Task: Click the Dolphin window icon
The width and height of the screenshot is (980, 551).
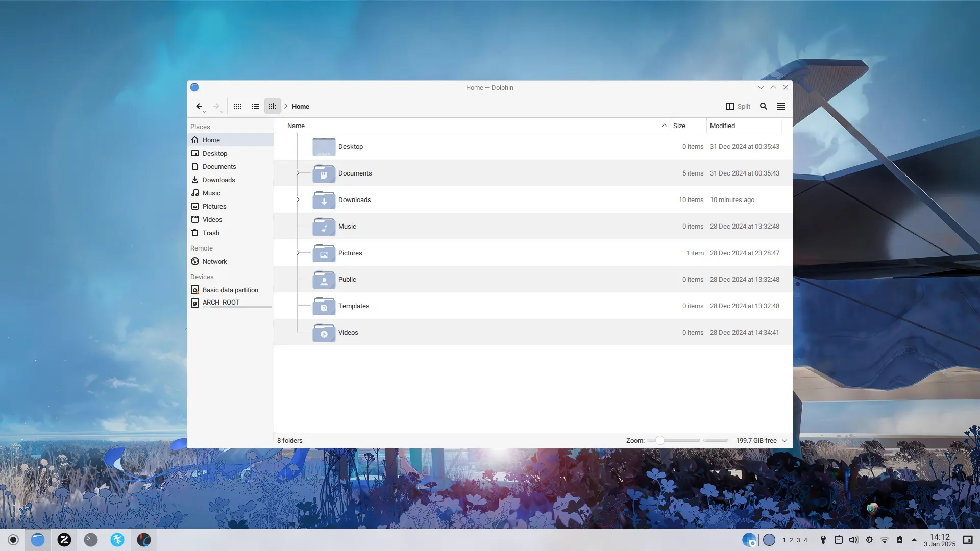Action: click(194, 87)
